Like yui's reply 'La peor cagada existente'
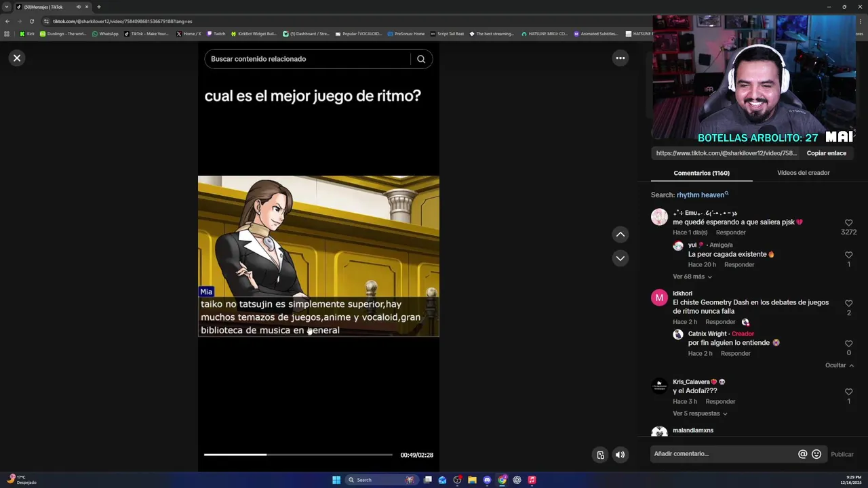Image resolution: width=868 pixels, height=488 pixels. point(848,255)
